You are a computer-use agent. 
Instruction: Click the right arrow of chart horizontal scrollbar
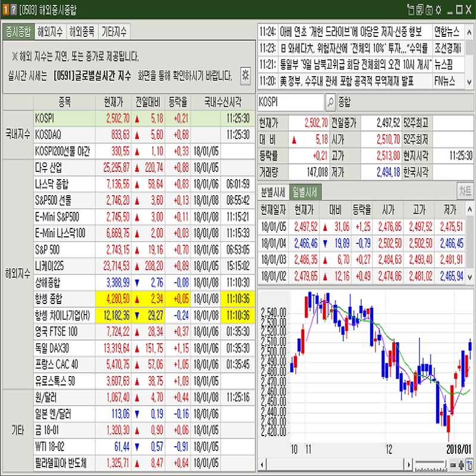[x=409, y=465]
